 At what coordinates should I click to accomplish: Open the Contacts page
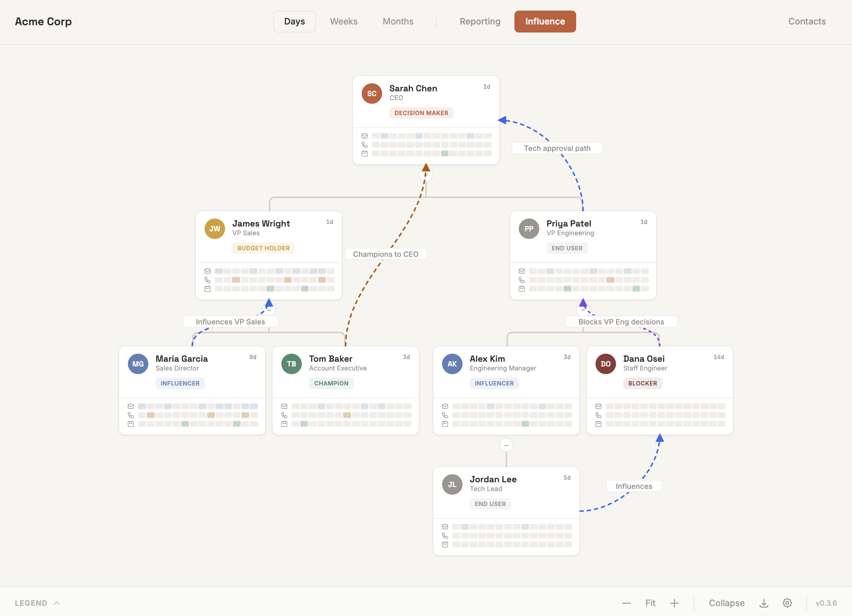click(807, 22)
